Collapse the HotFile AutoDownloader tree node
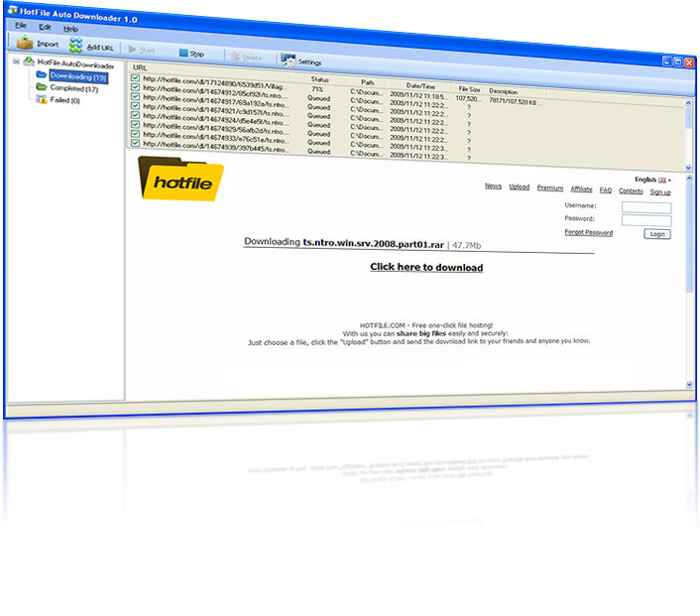Screen dimensions: 700x616 click(16, 62)
